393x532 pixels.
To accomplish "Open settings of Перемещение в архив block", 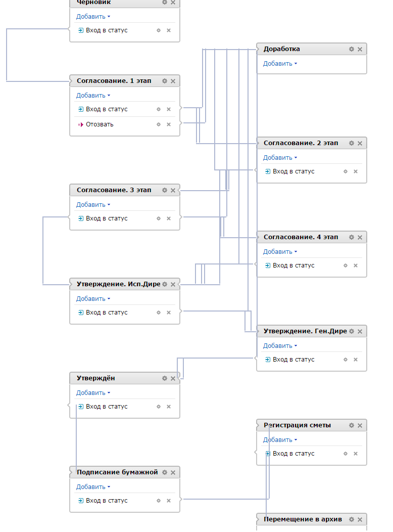I will [x=352, y=519].
